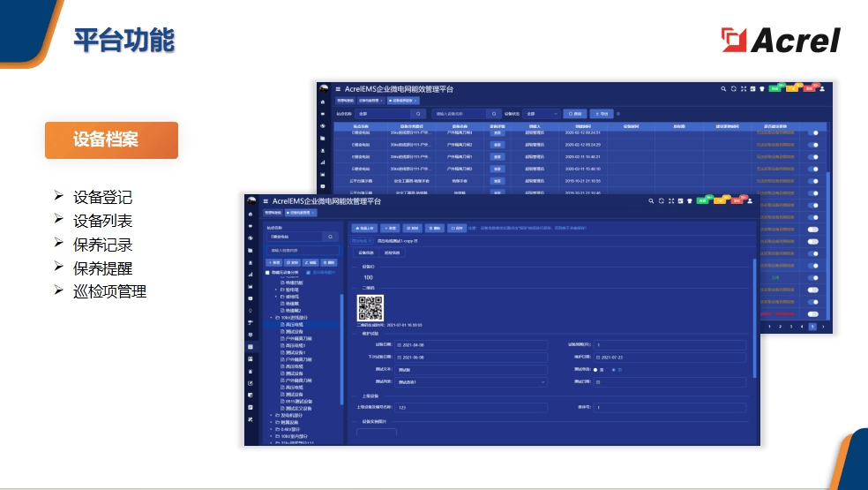This screenshot has width=868, height=490.
Task: Click hamburger menu icon in the back window
Action: (x=338, y=88)
